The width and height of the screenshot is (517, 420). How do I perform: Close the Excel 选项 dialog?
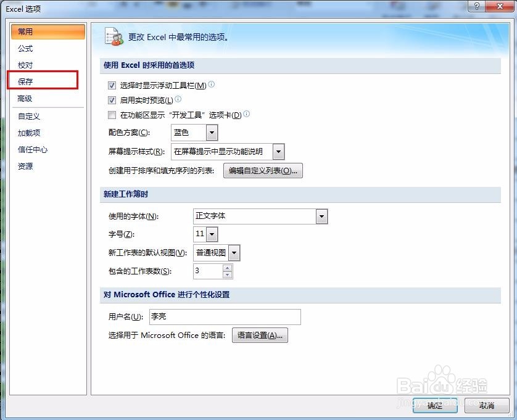coord(500,6)
